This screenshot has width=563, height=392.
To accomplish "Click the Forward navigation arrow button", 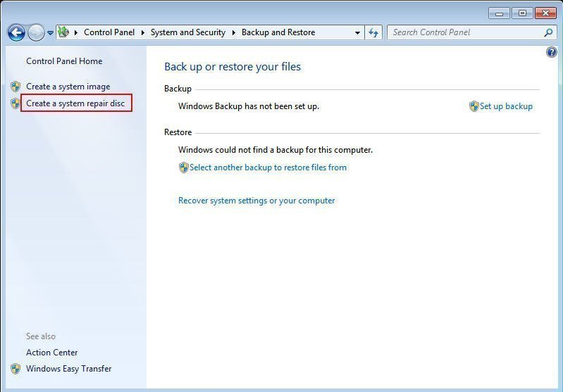I will click(x=36, y=33).
